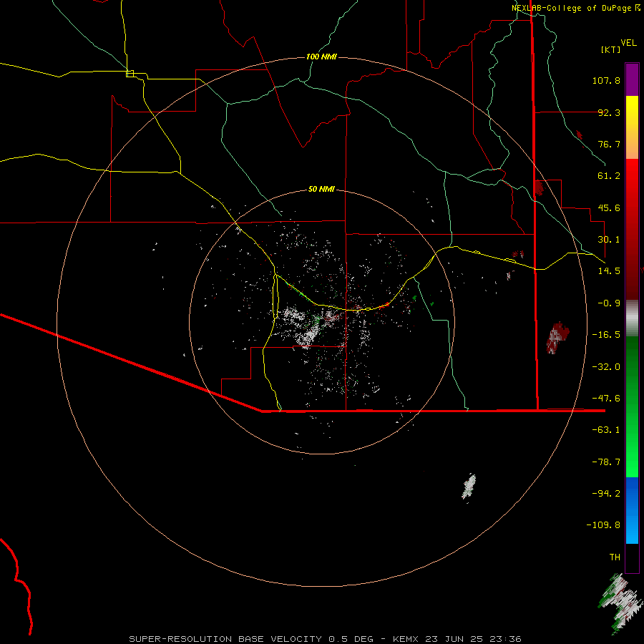Select the 92.3 velocity scale value
This screenshot has width=644, height=644.
[609, 112]
